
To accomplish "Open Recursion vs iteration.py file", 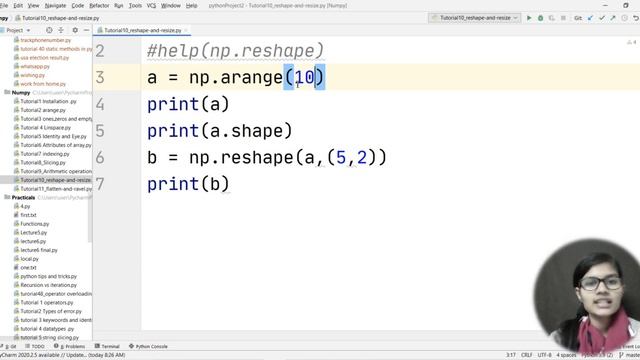I will (49, 285).
